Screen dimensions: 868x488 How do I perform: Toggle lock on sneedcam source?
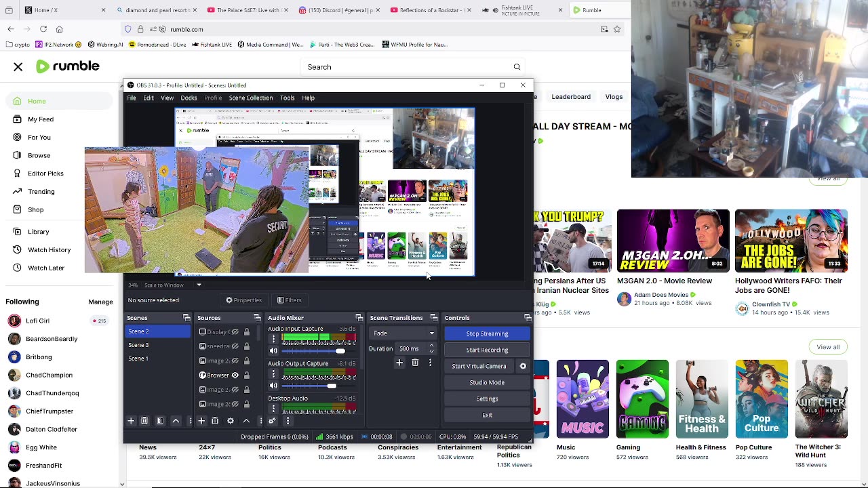tap(247, 346)
